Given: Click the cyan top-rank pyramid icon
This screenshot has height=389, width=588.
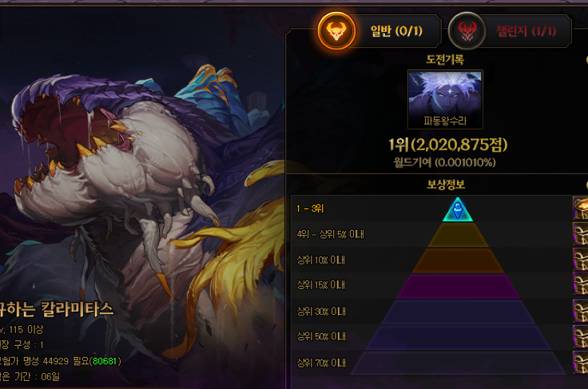Looking at the screenshot, I should pos(458,209).
